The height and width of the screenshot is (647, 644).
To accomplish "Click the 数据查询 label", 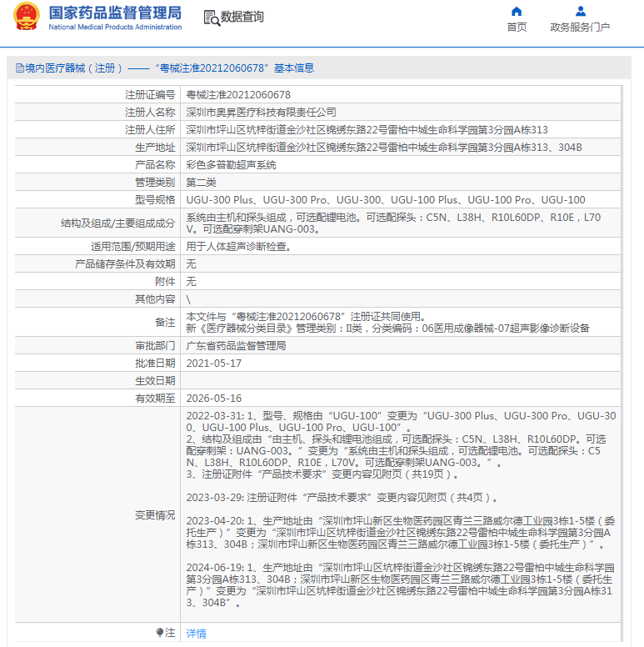I will coord(242,17).
